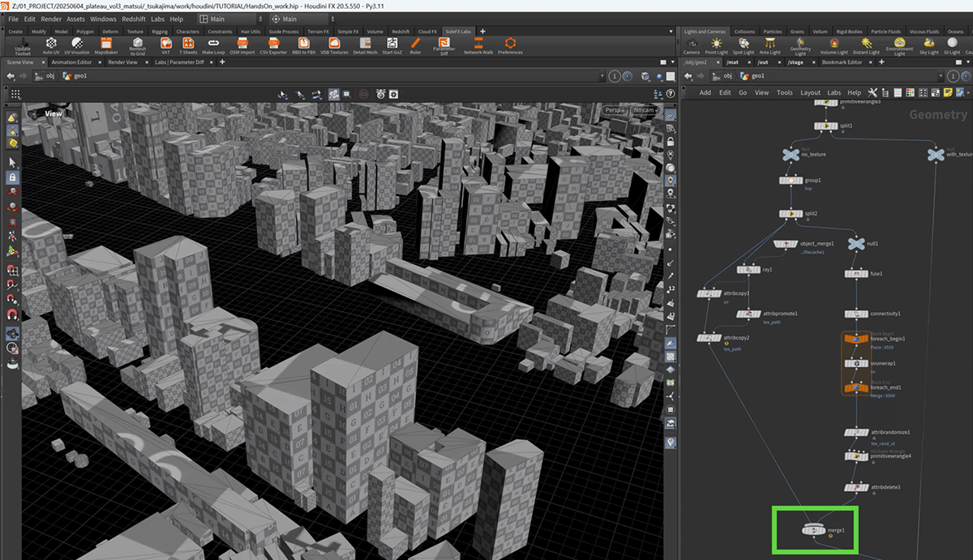
Task: Toggle the viewport lock tool in left toolbar
Action: point(12,177)
